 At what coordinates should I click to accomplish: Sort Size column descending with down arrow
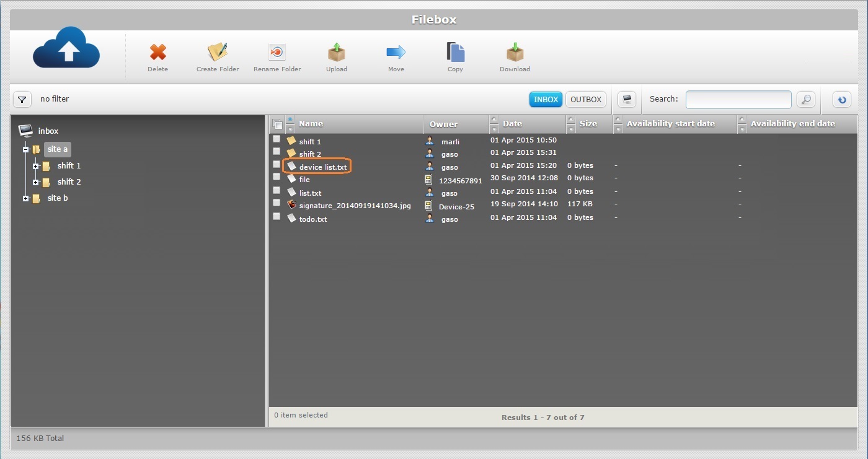[x=570, y=129]
